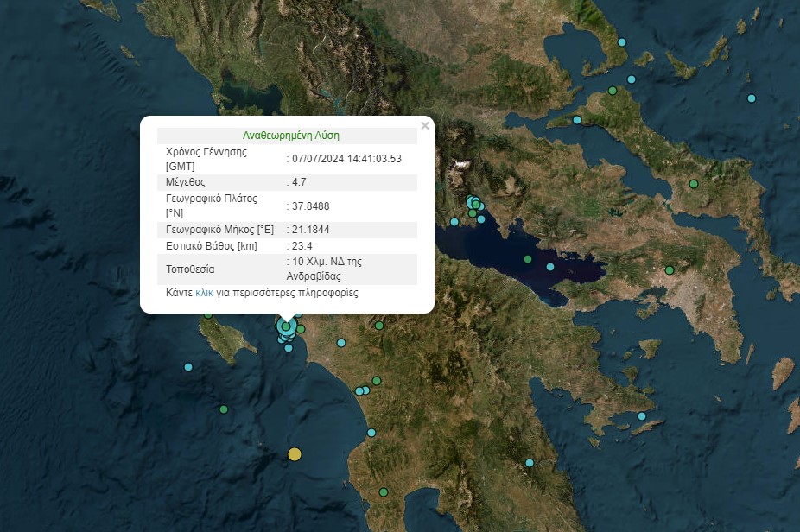
Task: Click the focal depth value 23.4
Action: pos(302,246)
